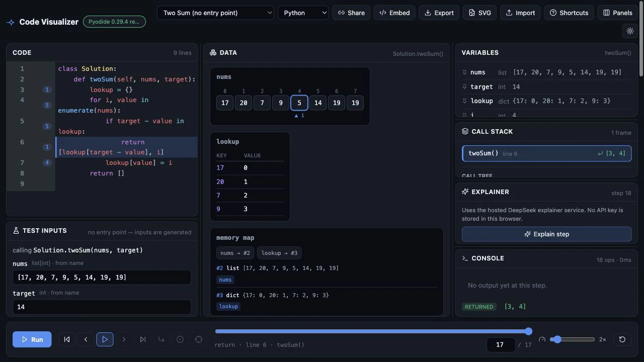Click the step-out curved arrow icon
The width and height of the screenshot is (644, 362).
click(x=162, y=339)
